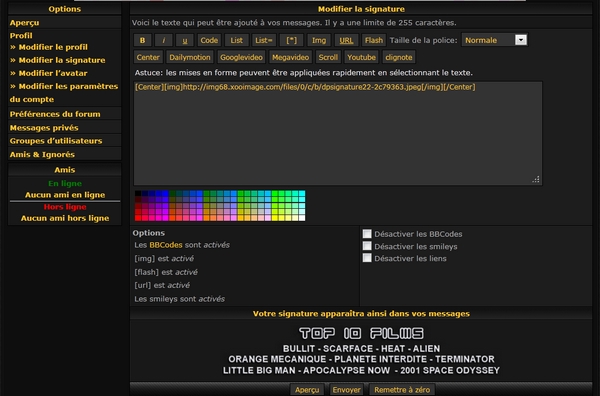
Task: Click the signature preview image Top 10 Films
Action: click(x=361, y=351)
